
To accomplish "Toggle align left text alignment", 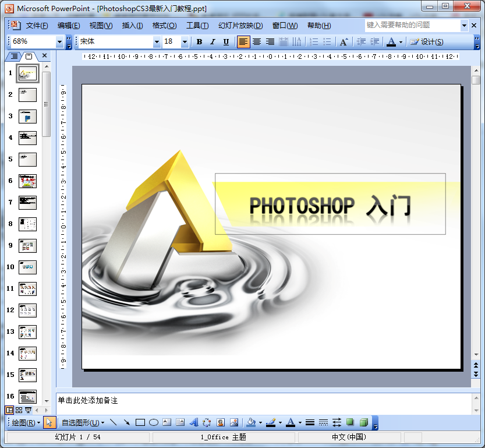I will tap(243, 41).
